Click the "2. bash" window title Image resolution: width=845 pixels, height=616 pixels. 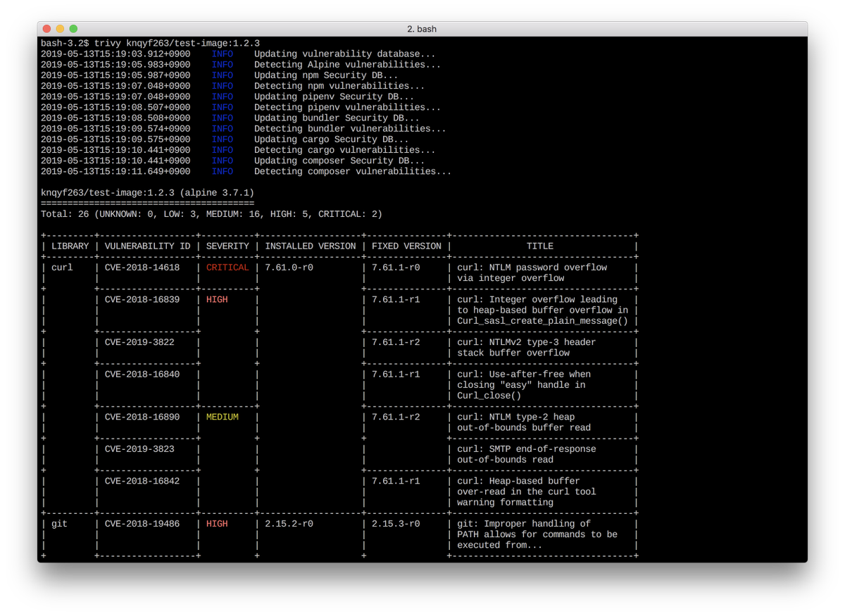click(x=422, y=29)
